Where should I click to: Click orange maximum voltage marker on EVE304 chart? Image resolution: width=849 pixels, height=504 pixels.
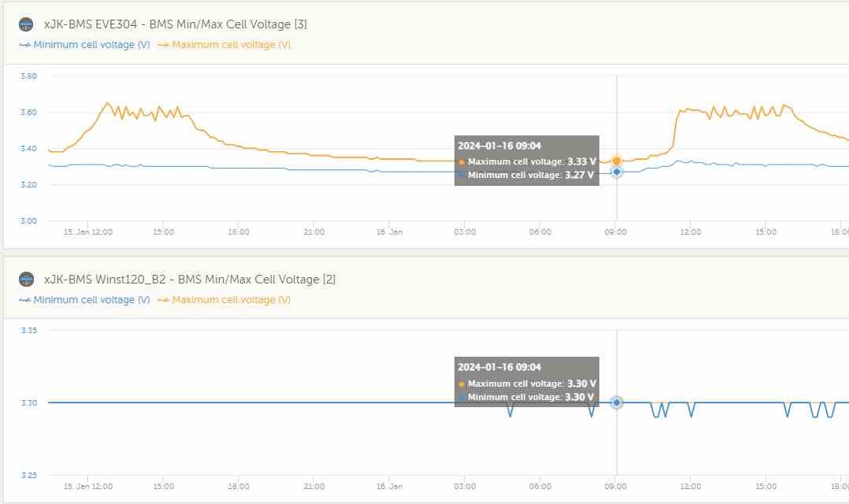[x=617, y=161]
